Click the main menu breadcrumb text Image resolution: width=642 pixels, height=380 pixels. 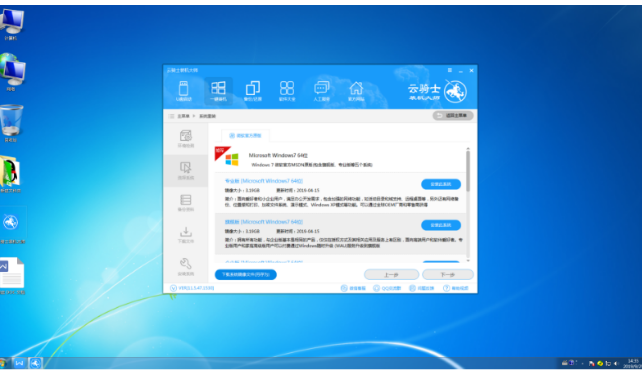coord(183,116)
